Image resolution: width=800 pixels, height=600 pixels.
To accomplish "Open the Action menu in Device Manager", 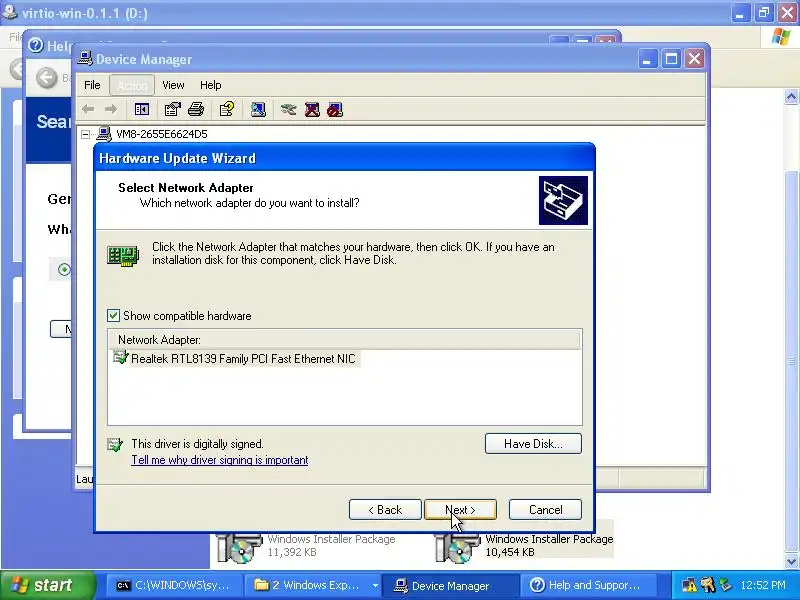I will [132, 85].
